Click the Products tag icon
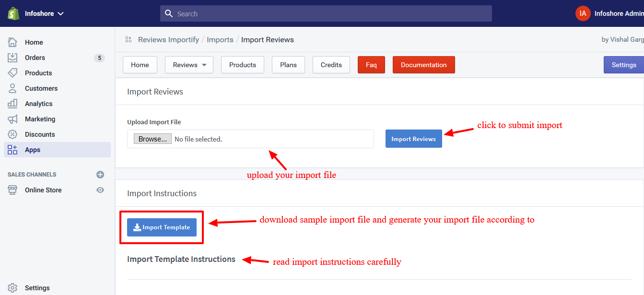 coord(12,73)
